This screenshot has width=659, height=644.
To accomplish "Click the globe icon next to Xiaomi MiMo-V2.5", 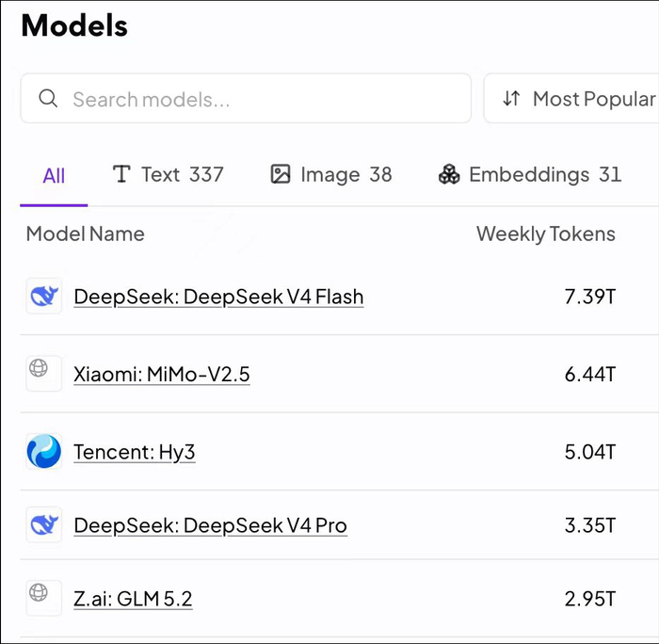I will (39, 368).
